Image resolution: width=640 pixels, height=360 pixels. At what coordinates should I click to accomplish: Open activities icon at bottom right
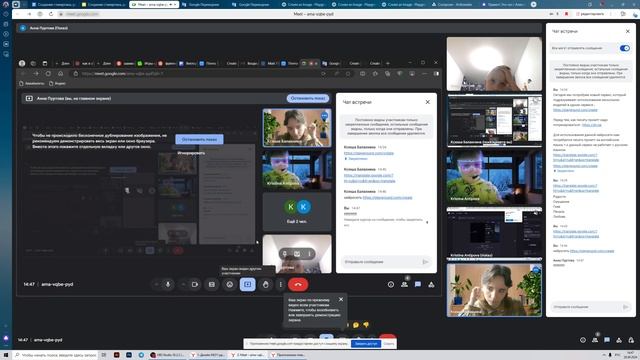point(619,340)
